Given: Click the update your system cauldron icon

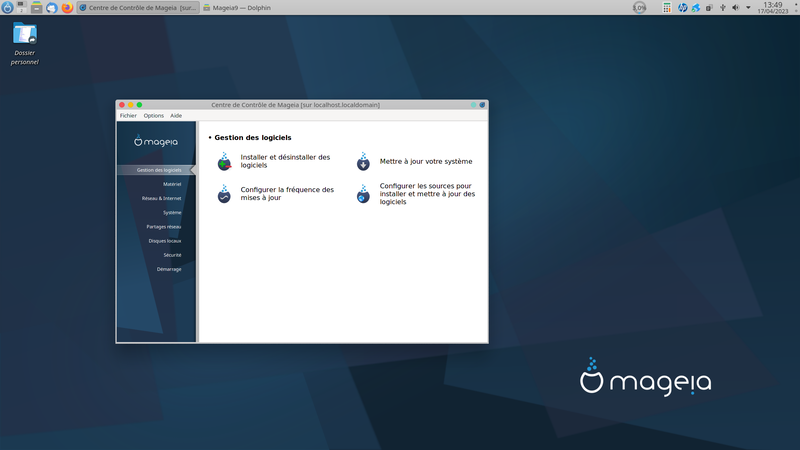Looking at the screenshot, I should [363, 161].
